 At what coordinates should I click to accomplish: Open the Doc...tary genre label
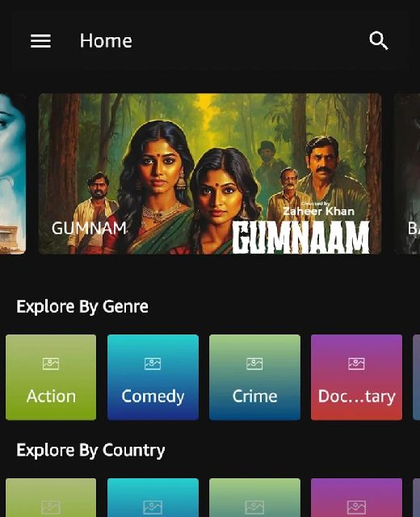[x=357, y=397]
